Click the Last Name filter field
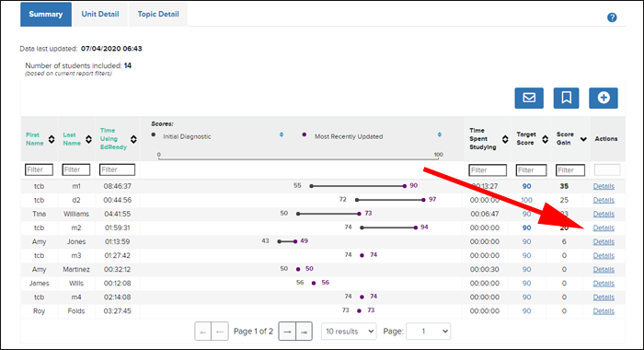Screen dimensions: 644x350 [x=76, y=169]
